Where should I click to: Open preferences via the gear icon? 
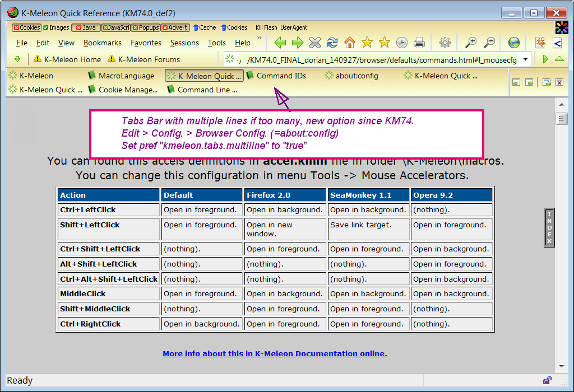pyautogui.click(x=445, y=43)
